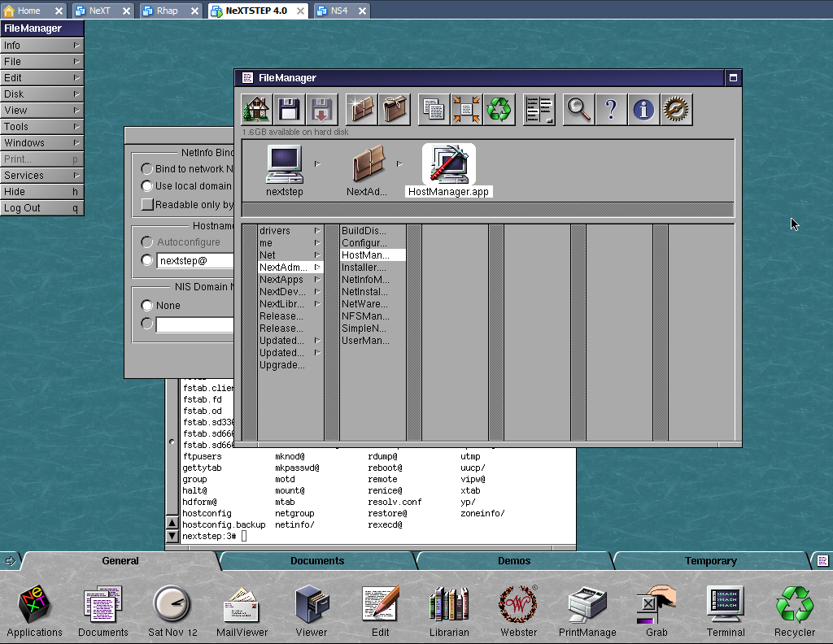Select the 'Bind to network' radio button
Image resolution: width=833 pixels, height=644 pixels.
147,169
